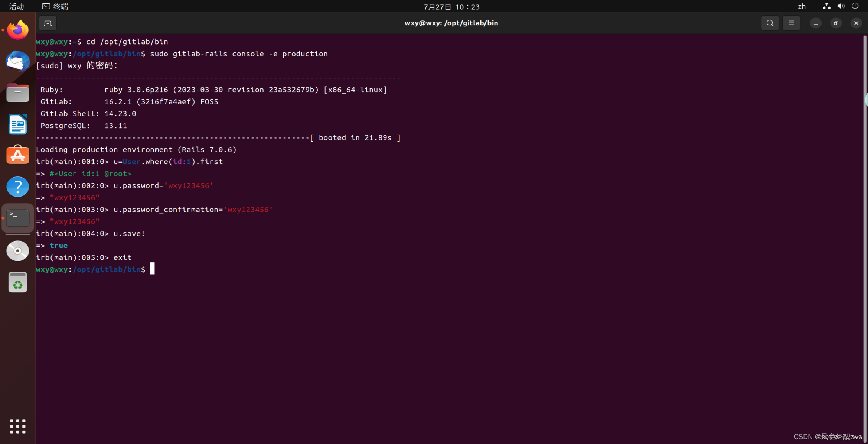Open a new terminal tab
The height and width of the screenshot is (444, 868).
(48, 23)
